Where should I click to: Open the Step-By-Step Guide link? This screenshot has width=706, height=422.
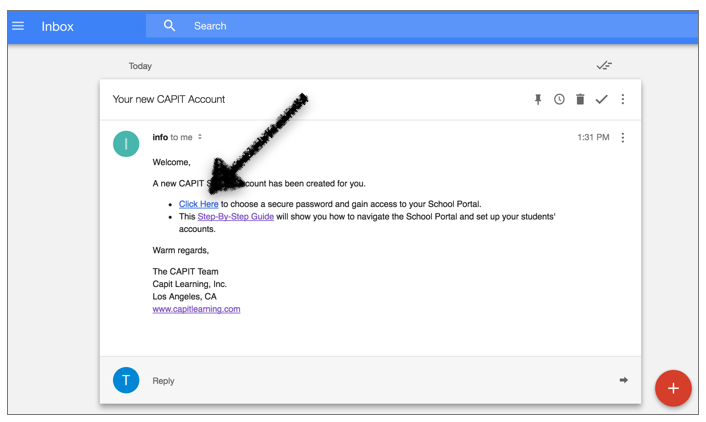point(235,217)
